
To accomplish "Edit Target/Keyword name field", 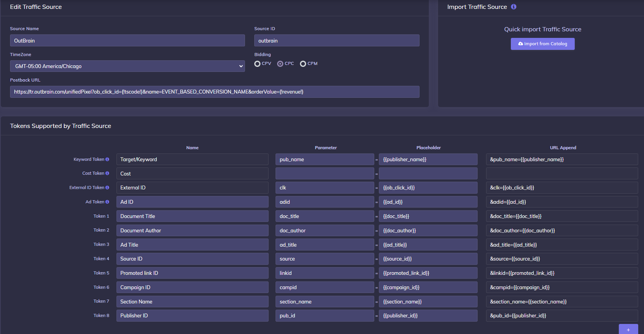I will tap(192, 159).
